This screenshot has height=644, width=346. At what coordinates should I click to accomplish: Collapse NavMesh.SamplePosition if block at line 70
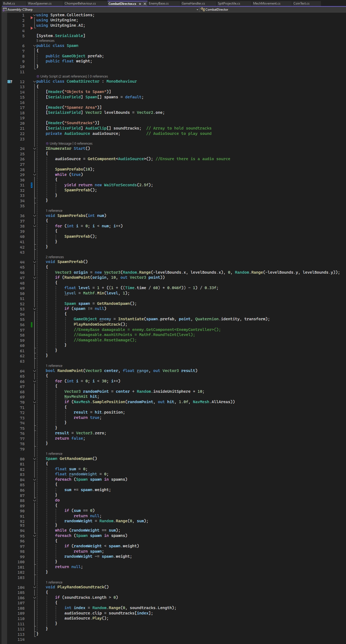tap(34, 402)
